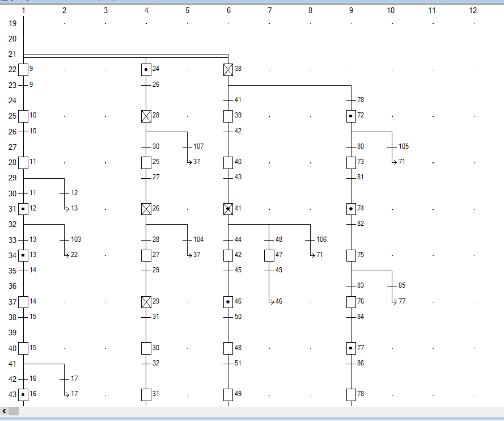Select dotted step box 46
The height and width of the screenshot is (421, 504).
click(228, 302)
